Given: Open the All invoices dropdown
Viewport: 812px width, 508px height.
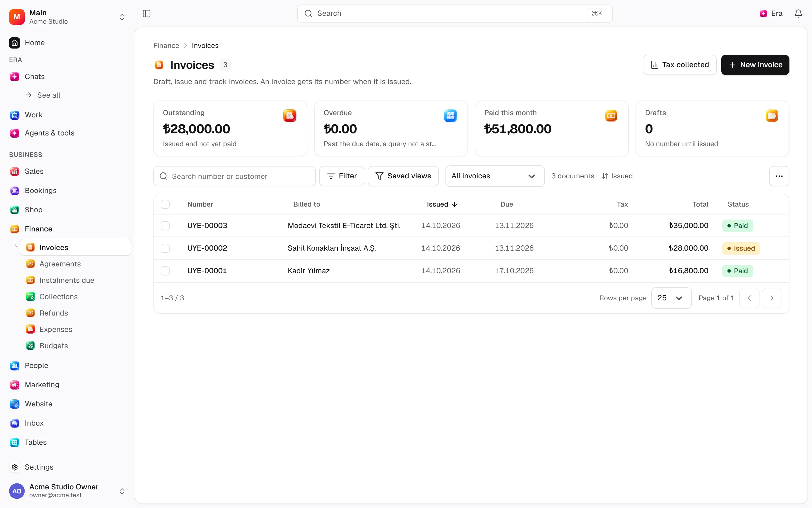Looking at the screenshot, I should tap(495, 176).
